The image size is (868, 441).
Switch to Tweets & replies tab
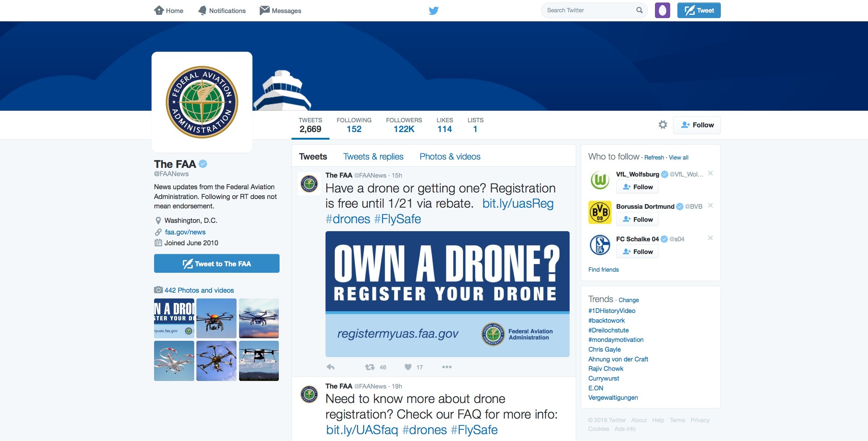pyautogui.click(x=373, y=157)
